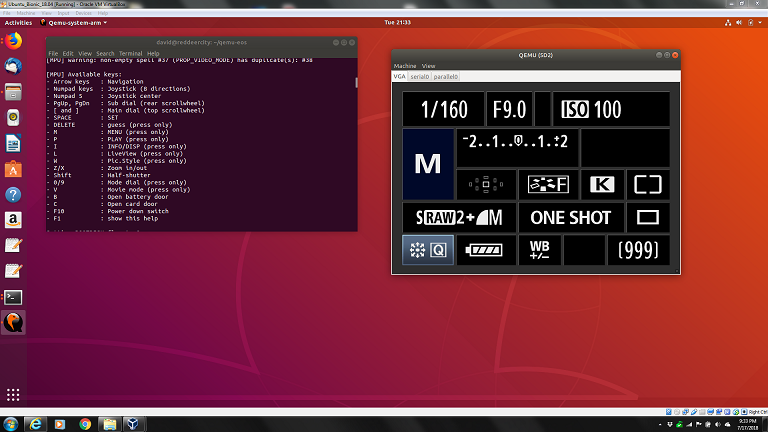Image resolution: width=768 pixels, height=432 pixels.
Task: Click the volume icon in Ubuntu top bar
Action: (739, 23)
